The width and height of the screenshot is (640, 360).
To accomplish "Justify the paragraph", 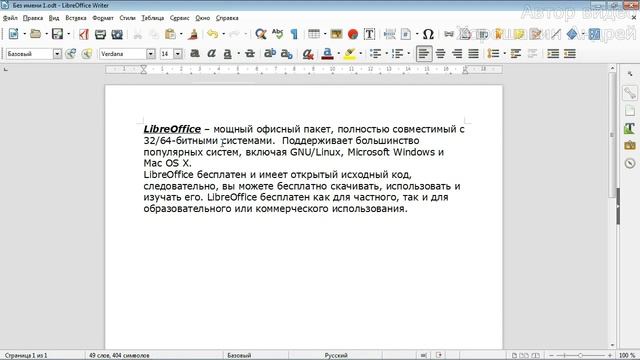I will pyautogui.click(x=473, y=54).
